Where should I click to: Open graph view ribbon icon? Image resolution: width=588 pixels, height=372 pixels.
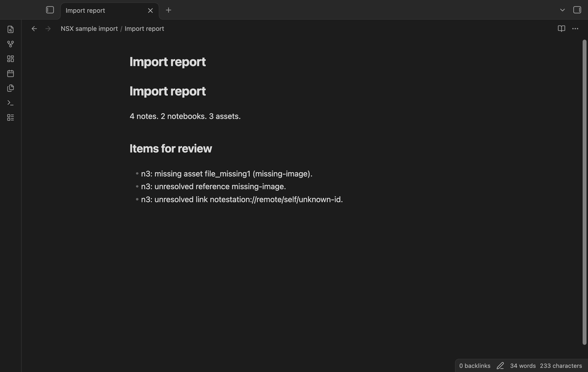11,44
